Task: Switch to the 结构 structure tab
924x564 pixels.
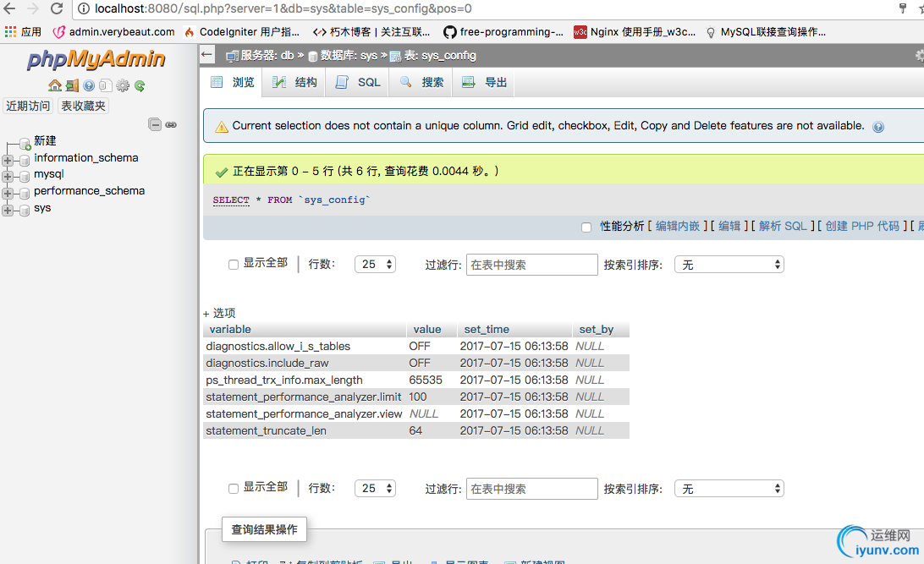Action: (x=294, y=82)
